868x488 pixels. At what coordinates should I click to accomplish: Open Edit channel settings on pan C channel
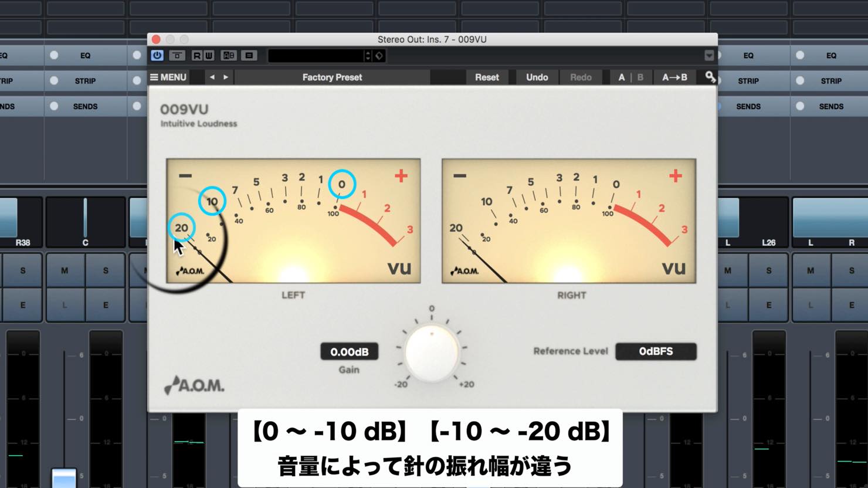tap(106, 305)
